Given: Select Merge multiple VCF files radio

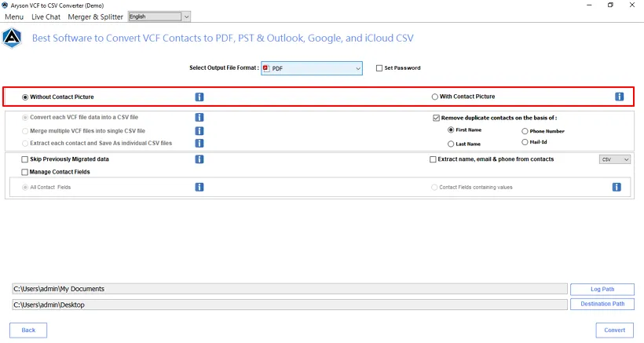Looking at the screenshot, I should [x=25, y=131].
